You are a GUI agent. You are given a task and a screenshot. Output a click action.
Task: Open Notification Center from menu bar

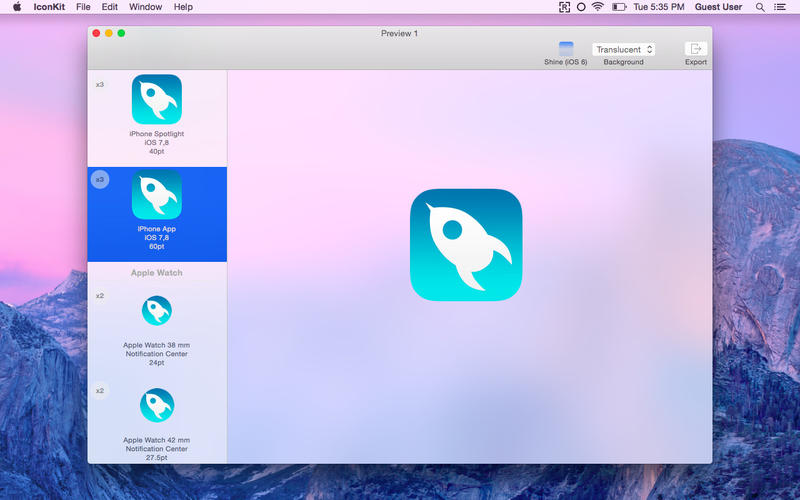point(780,7)
